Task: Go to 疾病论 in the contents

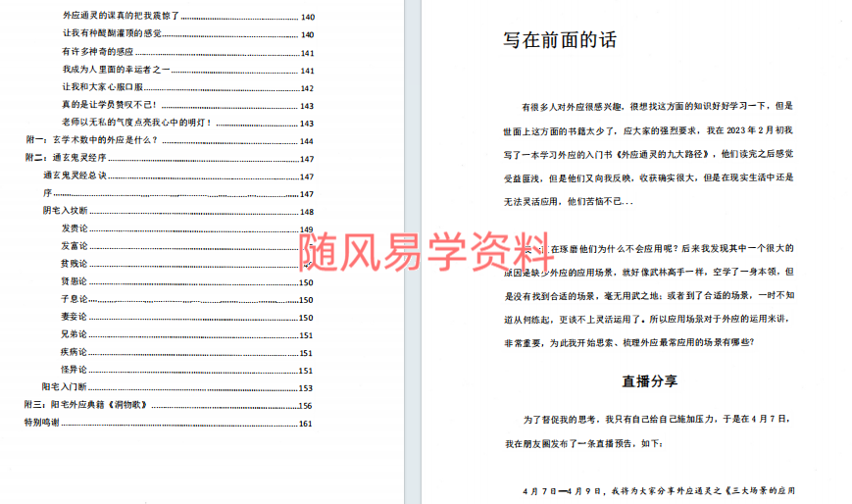Action: click(75, 353)
